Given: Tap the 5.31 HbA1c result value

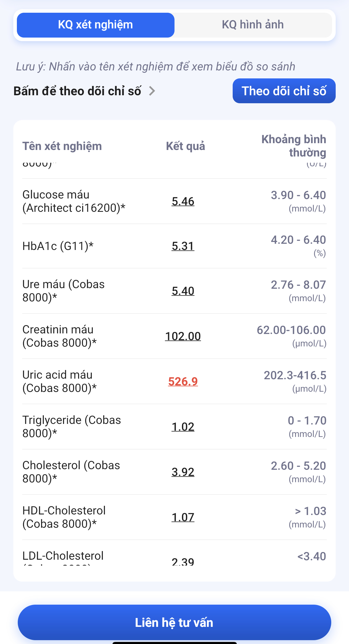Looking at the screenshot, I should (183, 246).
